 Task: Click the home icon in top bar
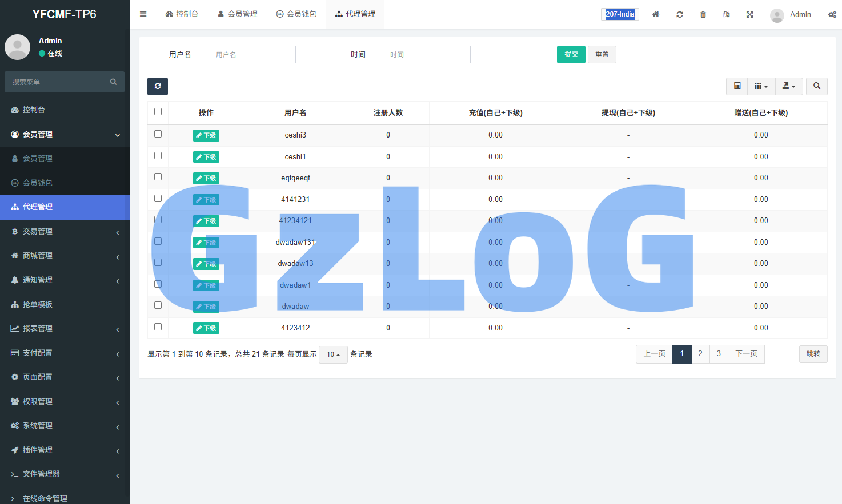(x=656, y=14)
